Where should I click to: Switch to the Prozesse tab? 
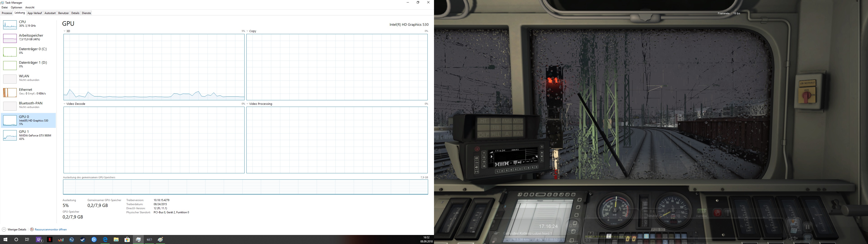(x=7, y=13)
